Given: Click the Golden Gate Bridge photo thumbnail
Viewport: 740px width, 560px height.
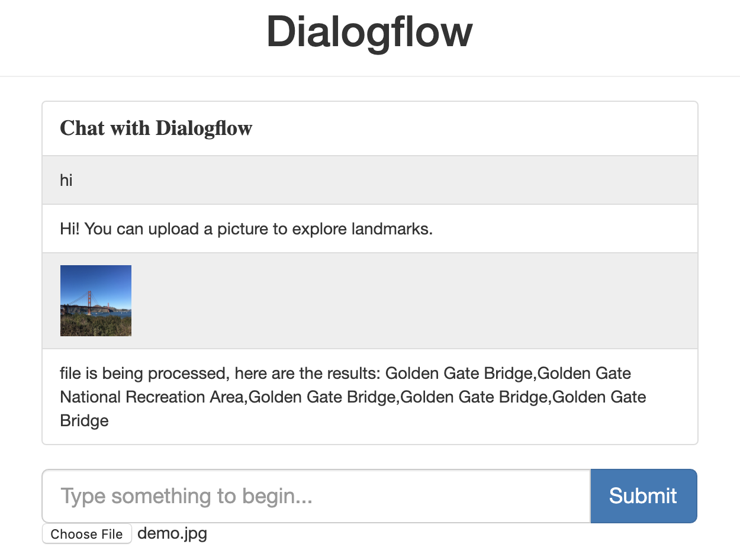Looking at the screenshot, I should tap(96, 301).
